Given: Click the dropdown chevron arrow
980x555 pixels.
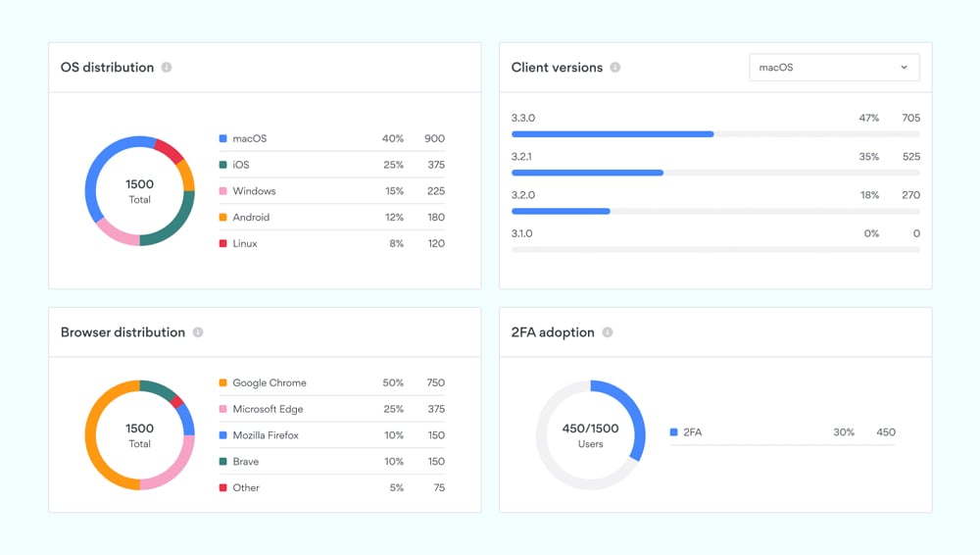Looking at the screenshot, I should [904, 68].
